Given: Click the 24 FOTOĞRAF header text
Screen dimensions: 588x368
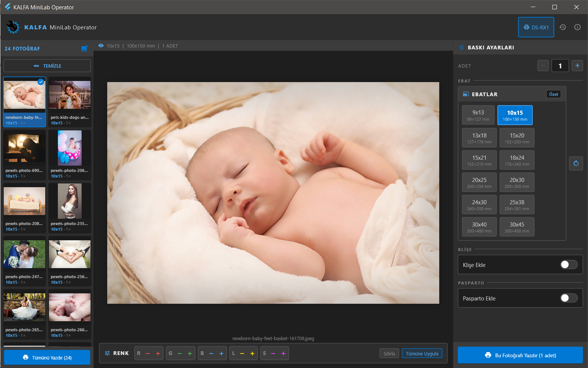Looking at the screenshot, I should [22, 49].
